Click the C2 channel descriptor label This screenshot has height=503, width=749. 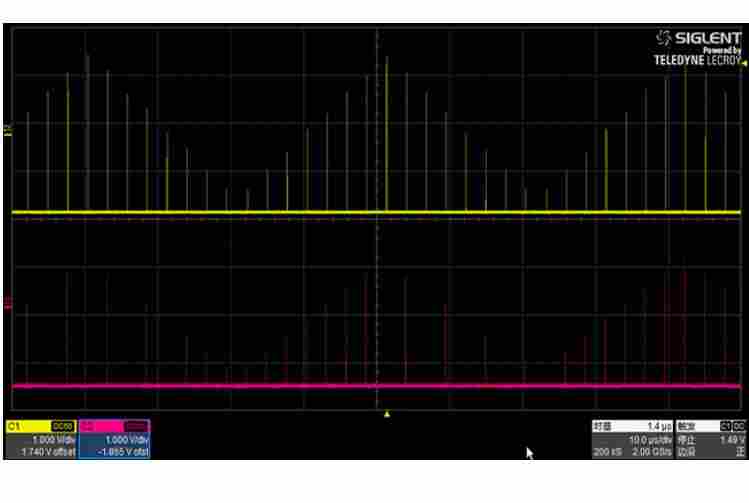point(88,426)
